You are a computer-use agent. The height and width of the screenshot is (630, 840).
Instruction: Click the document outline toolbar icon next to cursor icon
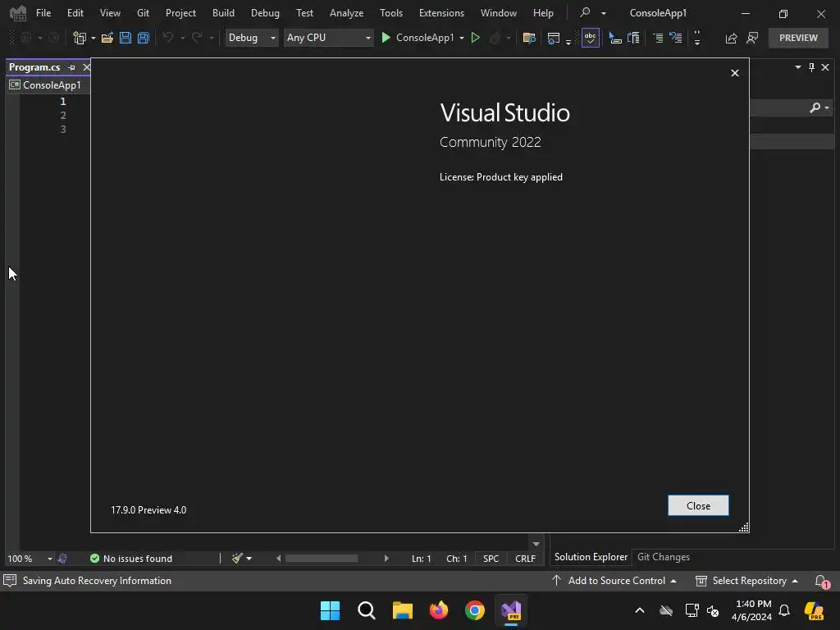(x=633, y=38)
